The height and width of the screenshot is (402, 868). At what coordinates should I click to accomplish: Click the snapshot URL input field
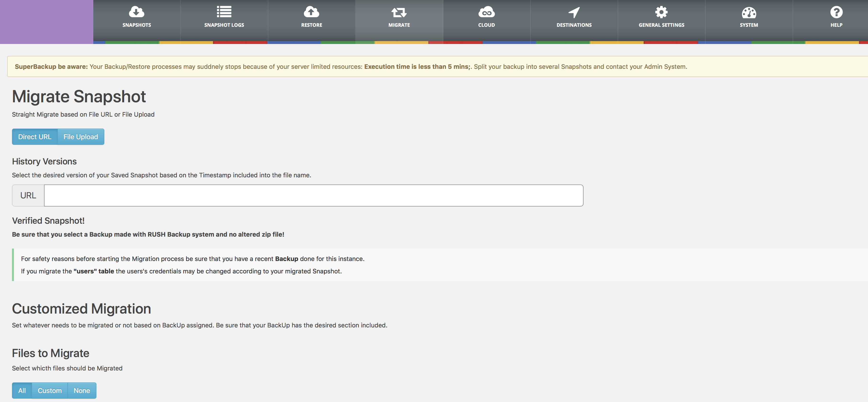(313, 195)
